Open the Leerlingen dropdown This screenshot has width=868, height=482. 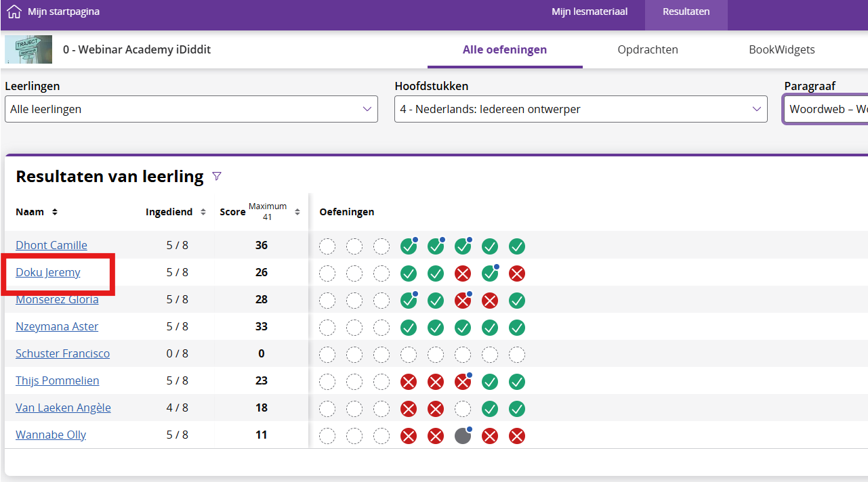tap(191, 109)
